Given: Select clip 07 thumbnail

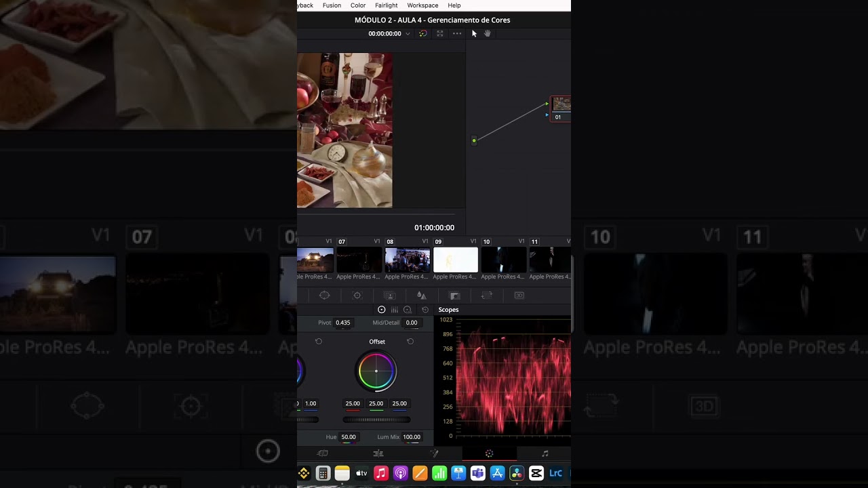Looking at the screenshot, I should [x=359, y=260].
